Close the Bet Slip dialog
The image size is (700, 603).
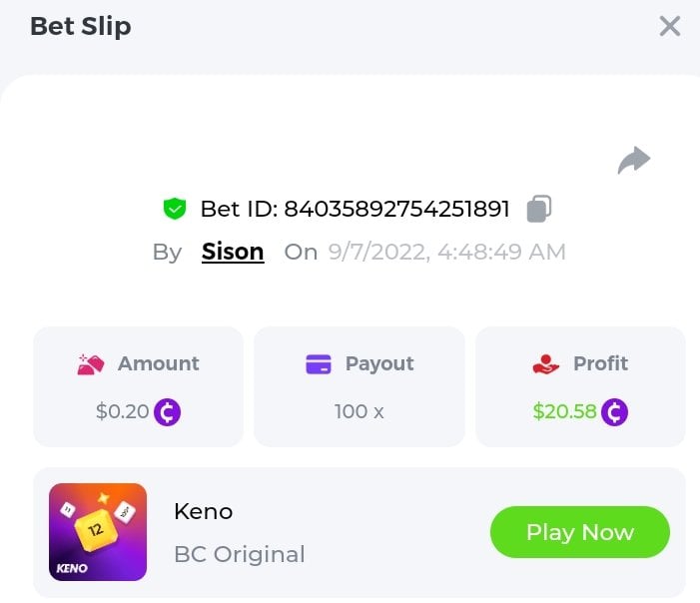tap(670, 27)
